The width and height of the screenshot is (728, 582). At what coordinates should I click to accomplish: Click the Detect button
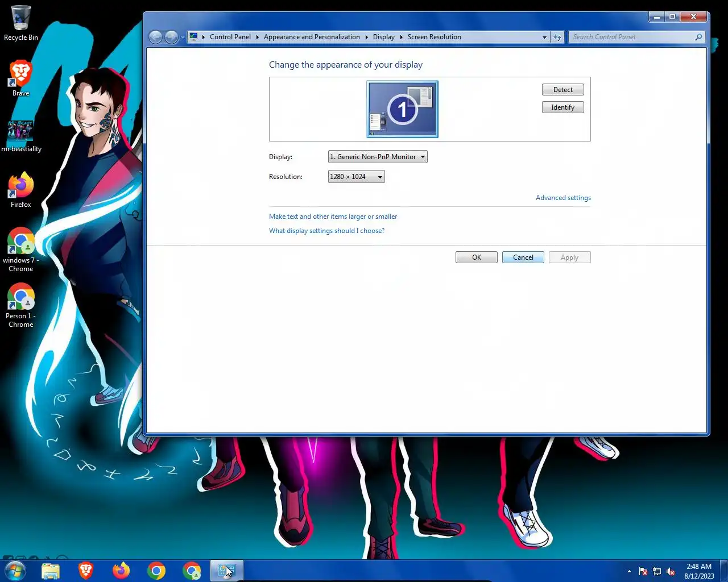pyautogui.click(x=562, y=90)
